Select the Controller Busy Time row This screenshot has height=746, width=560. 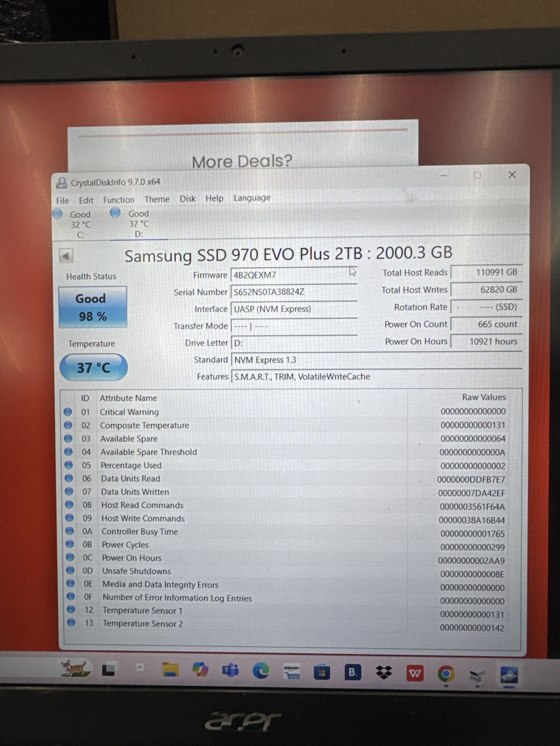[x=285, y=532]
